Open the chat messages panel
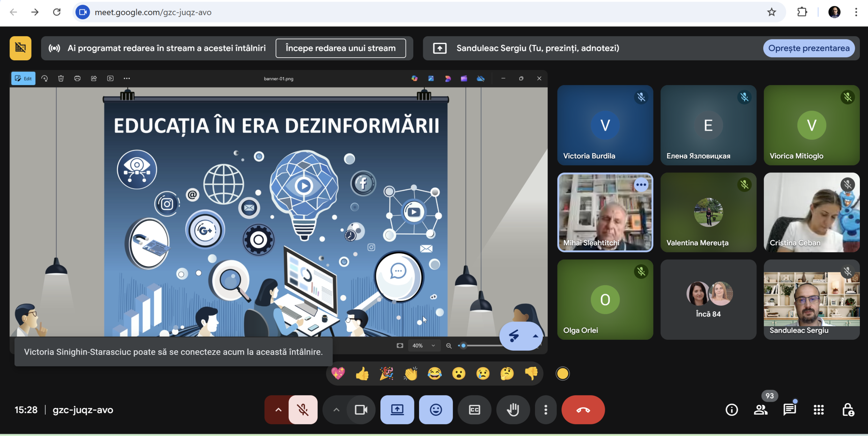Viewport: 868px width, 436px height. [790, 410]
